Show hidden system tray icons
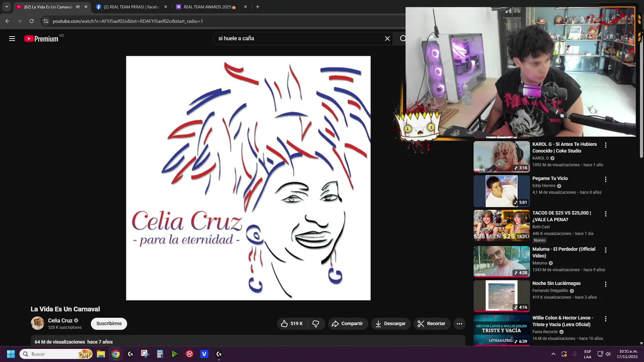644x362 pixels. [553, 354]
